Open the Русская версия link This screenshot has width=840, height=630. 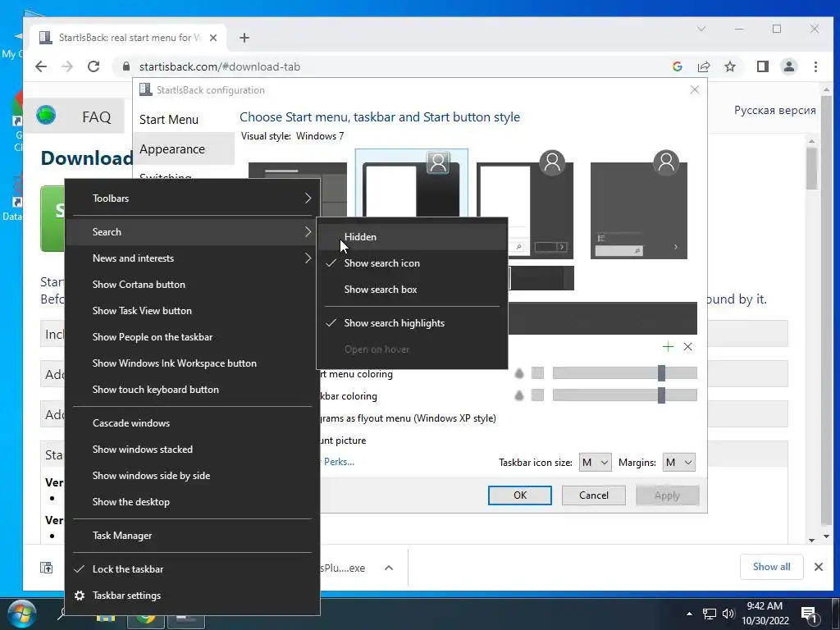click(774, 111)
